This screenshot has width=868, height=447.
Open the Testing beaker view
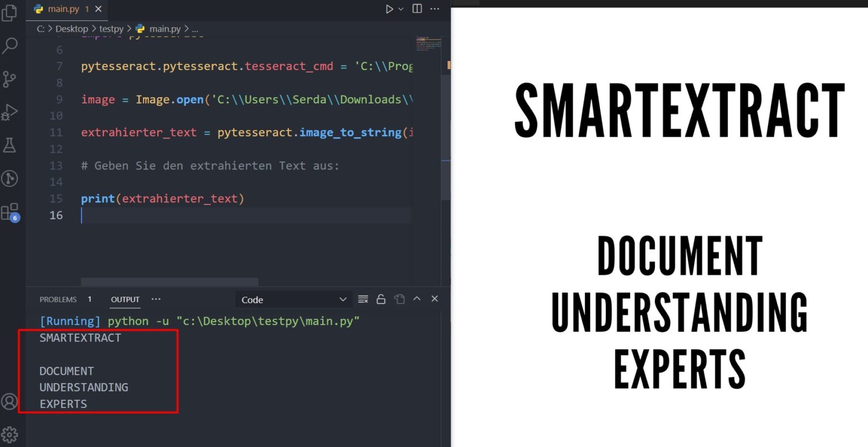point(9,145)
